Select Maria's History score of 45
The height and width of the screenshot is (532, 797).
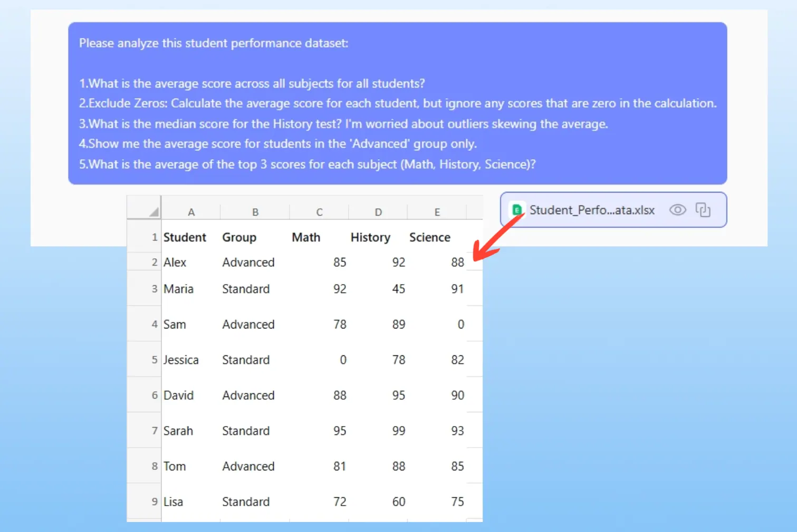pos(398,289)
